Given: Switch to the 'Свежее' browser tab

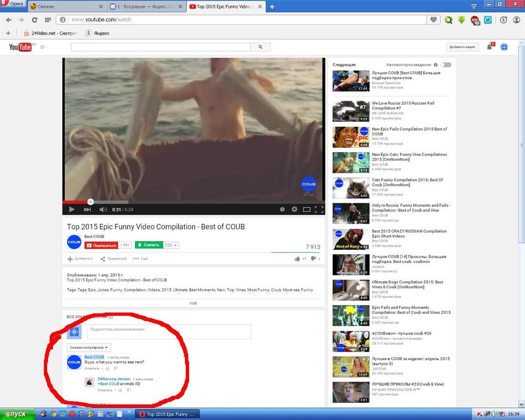Looking at the screenshot, I should 66,6.
